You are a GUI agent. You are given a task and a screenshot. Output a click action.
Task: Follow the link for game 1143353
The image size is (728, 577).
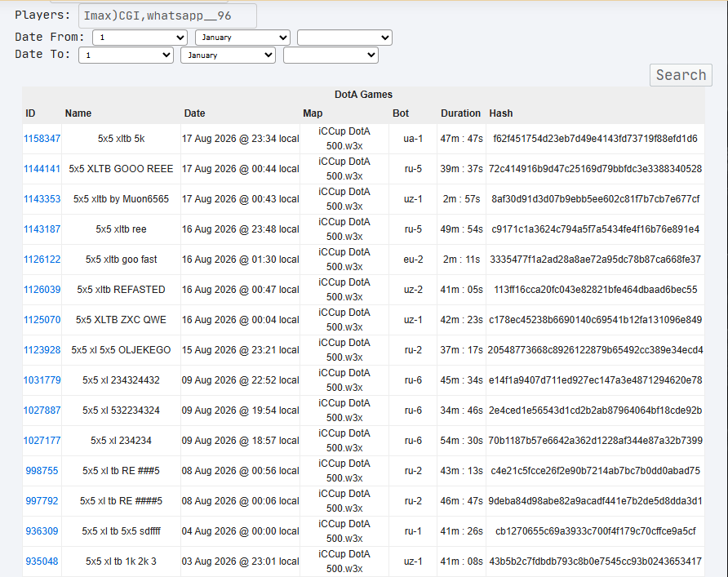tap(42, 198)
